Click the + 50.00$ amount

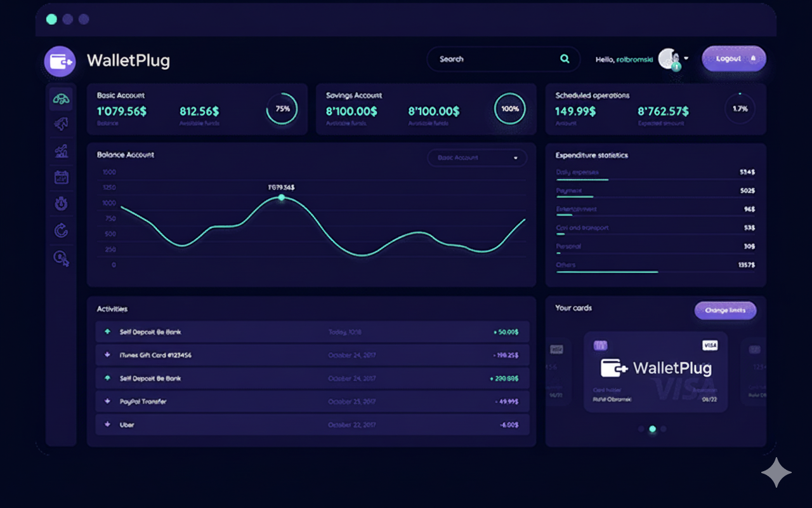506,332
